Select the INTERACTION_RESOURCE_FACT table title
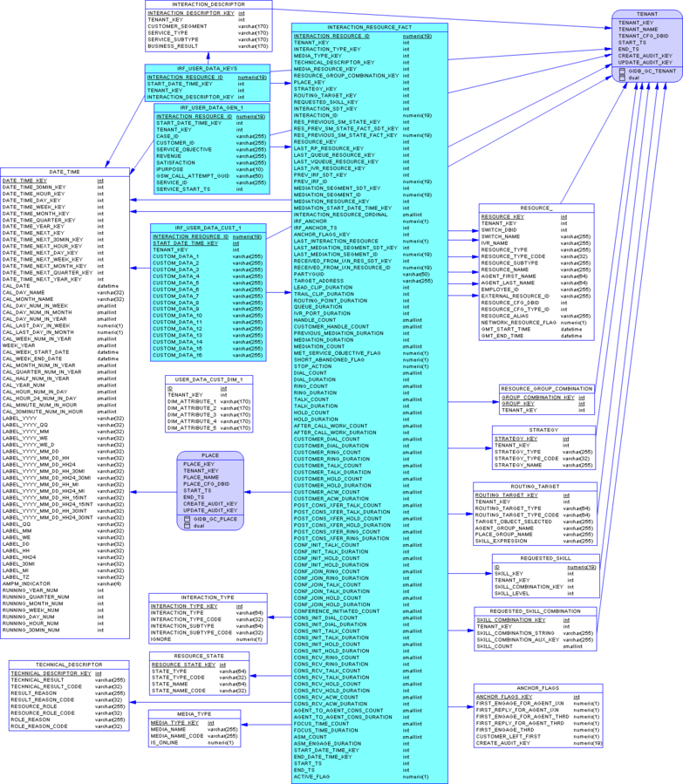Viewport: 683px width, 784px height. click(x=370, y=27)
